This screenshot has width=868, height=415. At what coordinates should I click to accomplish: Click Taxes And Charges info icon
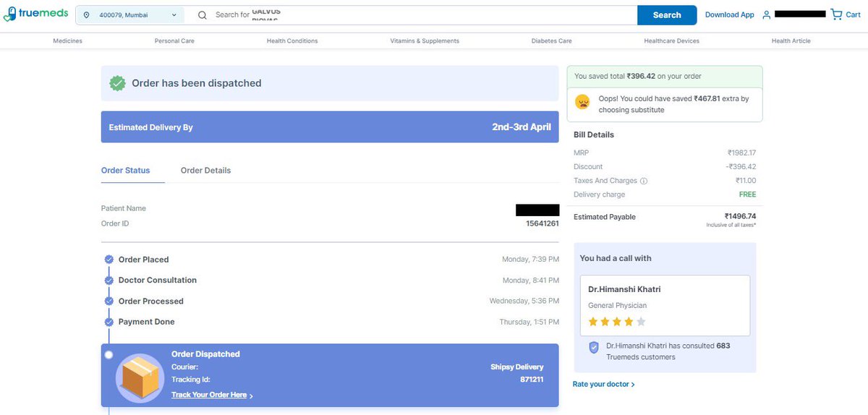(644, 181)
